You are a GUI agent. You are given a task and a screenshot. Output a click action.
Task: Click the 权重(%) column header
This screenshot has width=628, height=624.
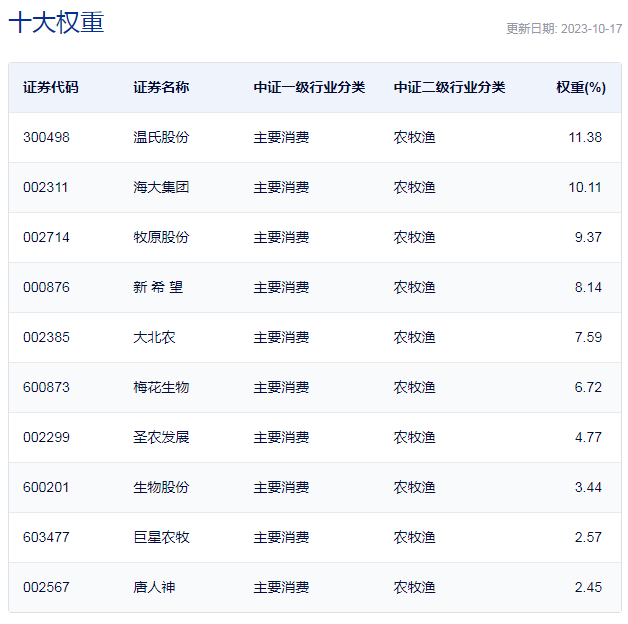581,87
